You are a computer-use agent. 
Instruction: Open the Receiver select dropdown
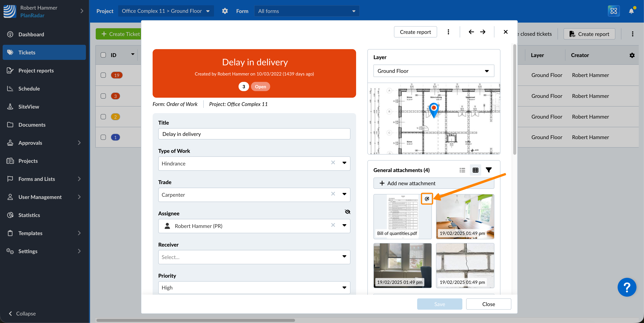tap(254, 257)
